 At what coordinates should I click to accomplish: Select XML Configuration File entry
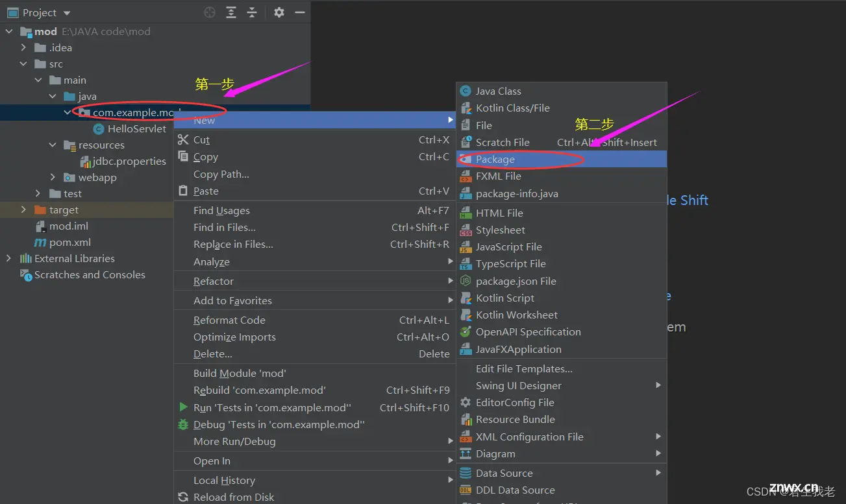(562, 437)
